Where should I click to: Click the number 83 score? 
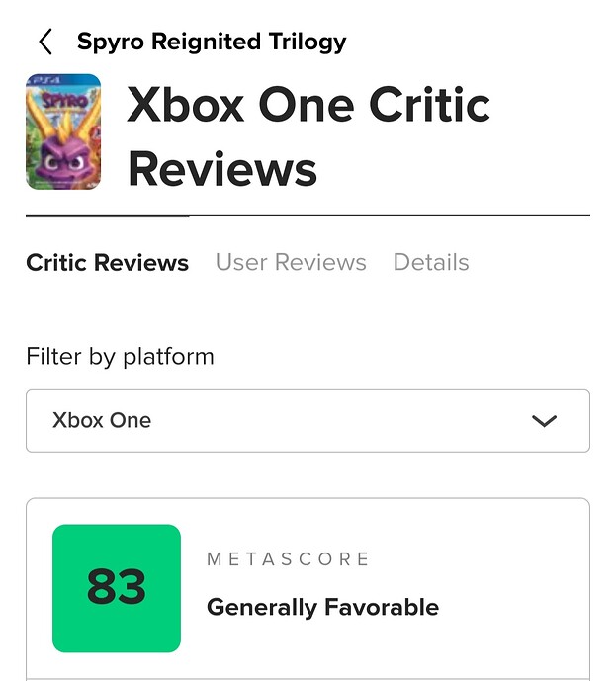[x=117, y=587]
